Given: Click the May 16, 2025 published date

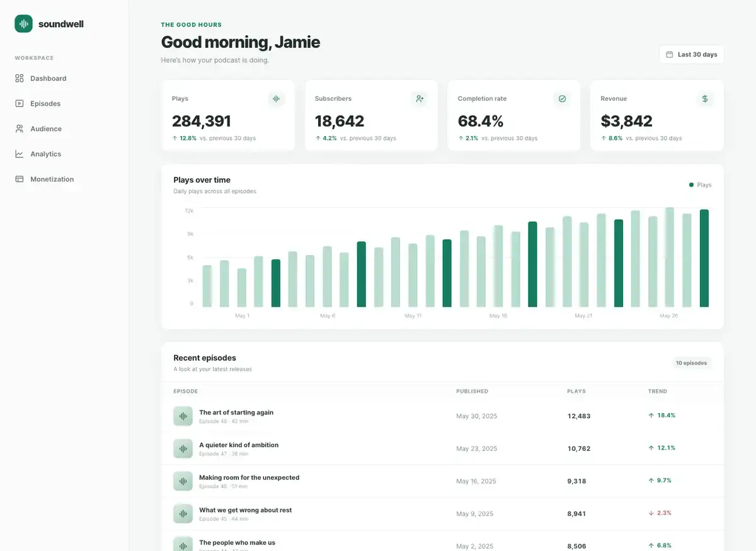Looking at the screenshot, I should point(476,481).
